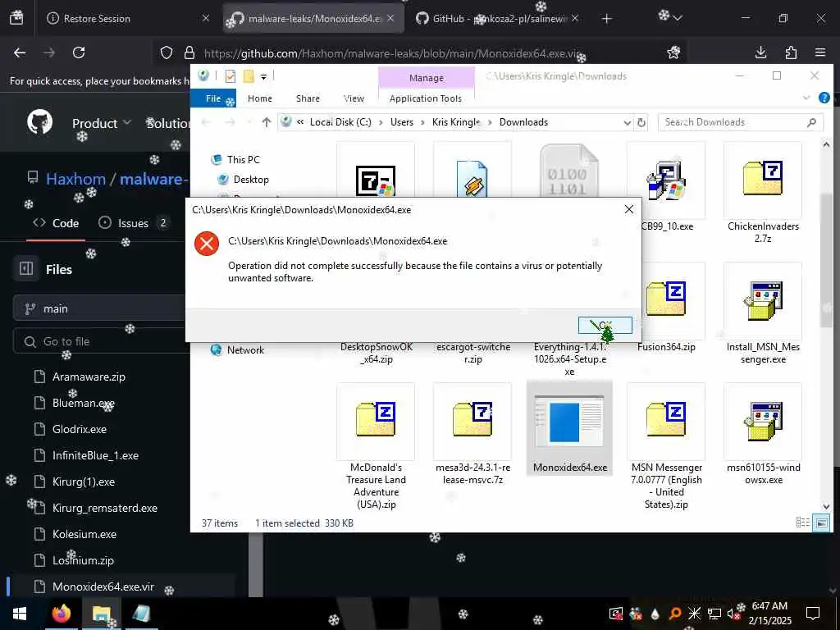Open a new Firefox tab

coord(606,19)
